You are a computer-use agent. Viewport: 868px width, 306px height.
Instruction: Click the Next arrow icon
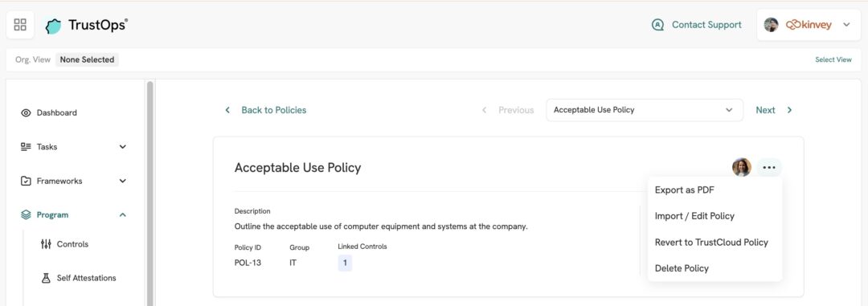pos(789,110)
